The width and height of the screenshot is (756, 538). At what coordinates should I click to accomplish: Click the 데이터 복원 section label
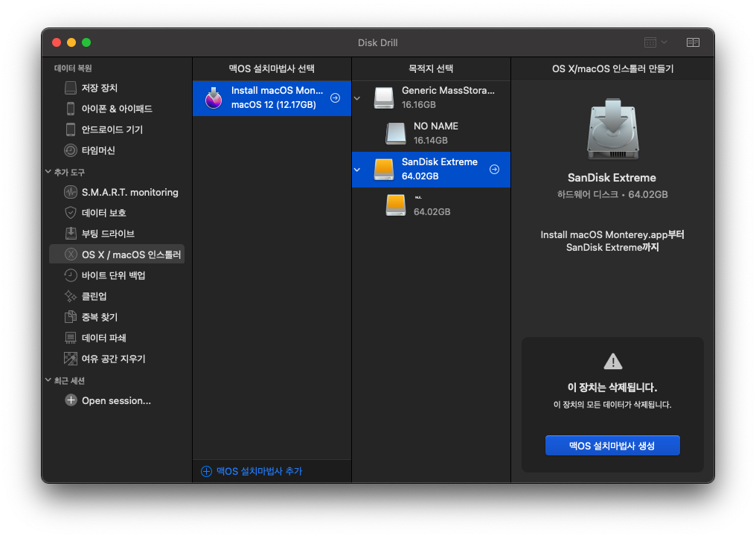(73, 68)
